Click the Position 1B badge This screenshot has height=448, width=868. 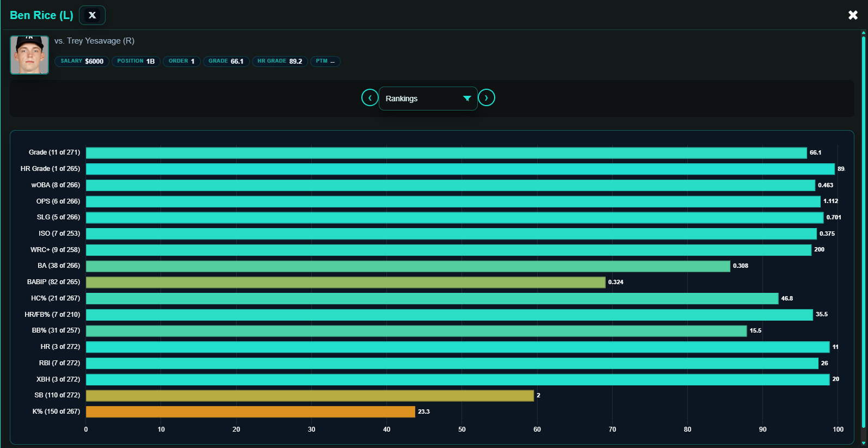point(136,62)
